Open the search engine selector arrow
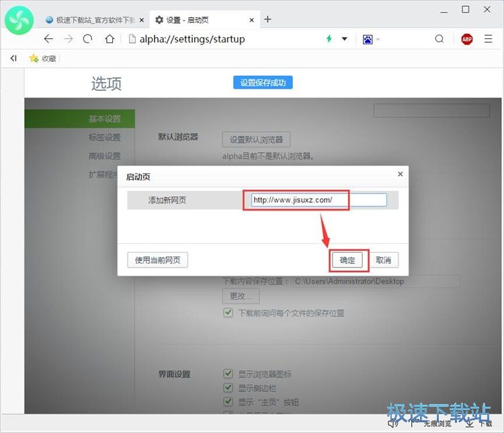 (378, 39)
